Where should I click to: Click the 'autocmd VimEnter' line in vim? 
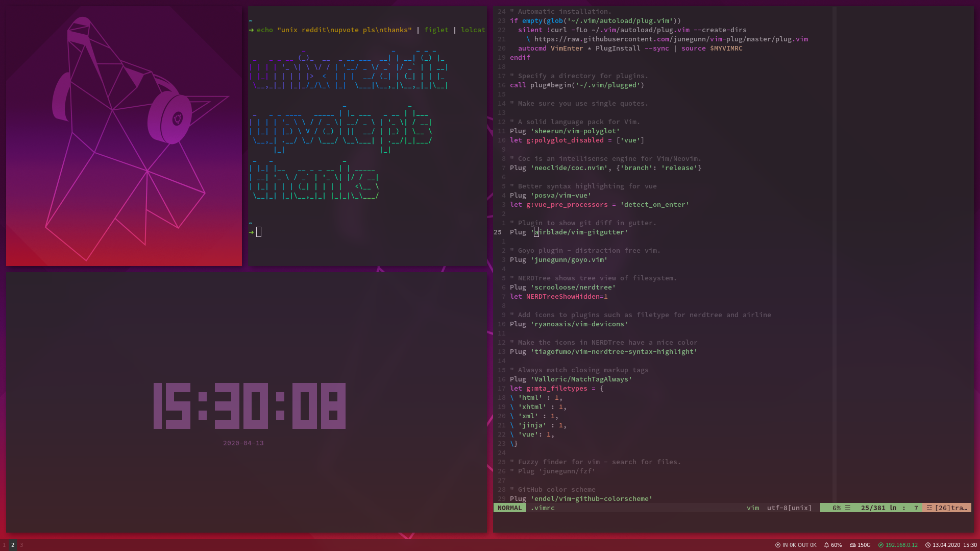pyautogui.click(x=630, y=48)
